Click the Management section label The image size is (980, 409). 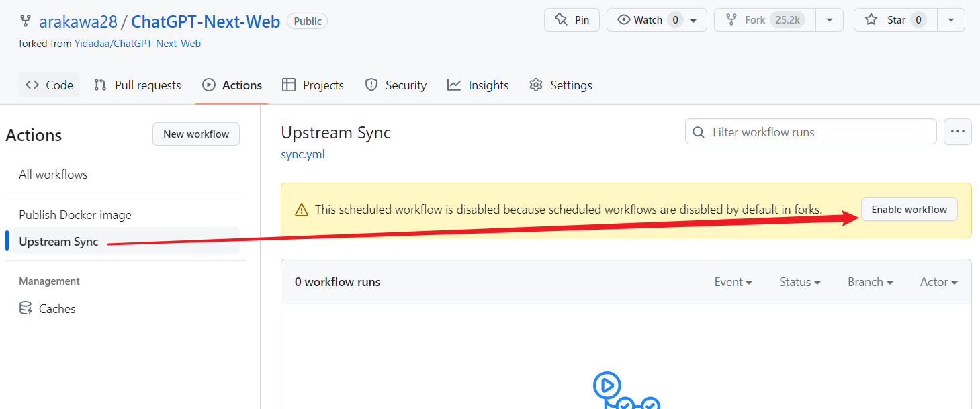[49, 281]
